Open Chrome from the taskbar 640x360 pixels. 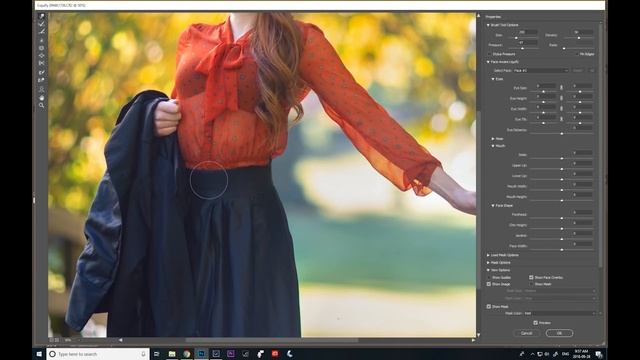click(x=187, y=354)
